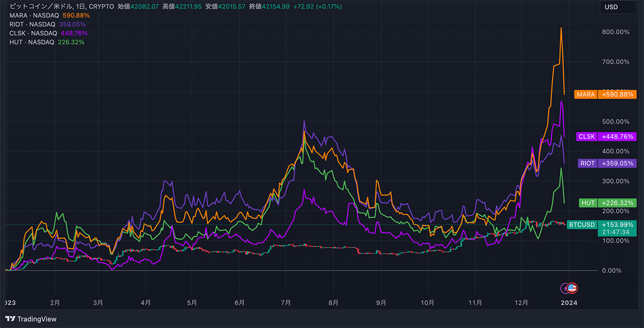Click the 500.00% price scale label
Screen dimensions: 644x328
point(616,121)
